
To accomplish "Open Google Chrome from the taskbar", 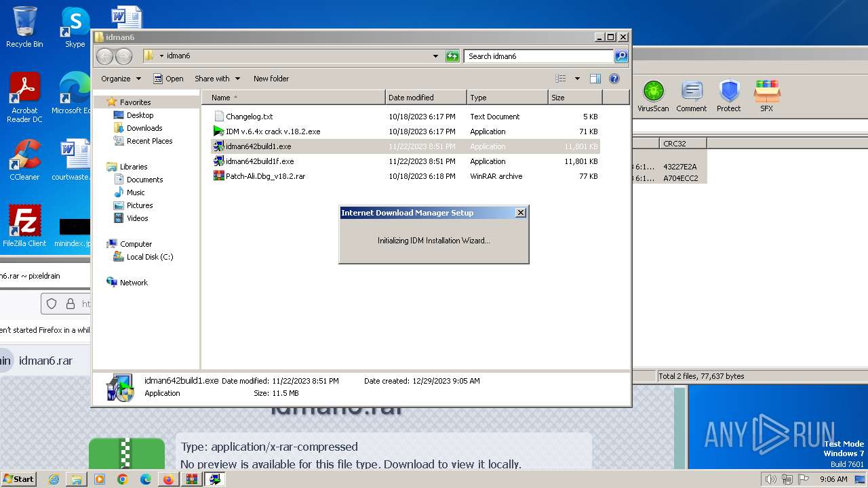I will pyautogui.click(x=122, y=479).
